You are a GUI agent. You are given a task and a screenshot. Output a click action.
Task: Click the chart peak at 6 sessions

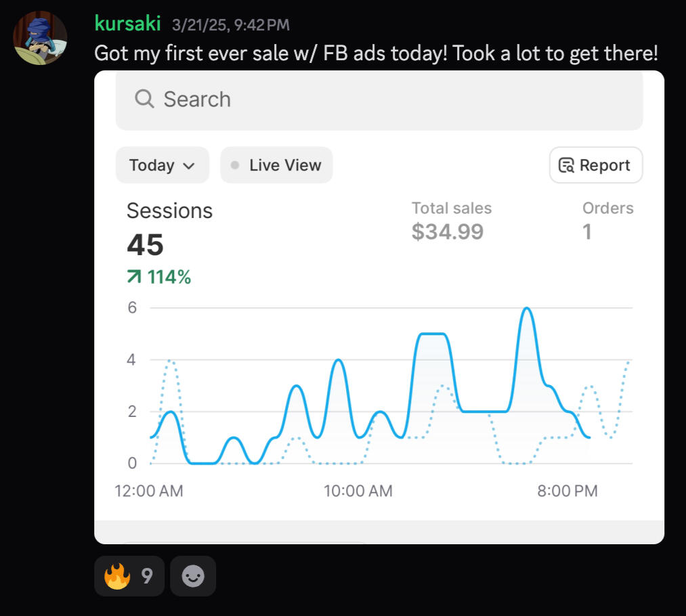[x=526, y=309]
